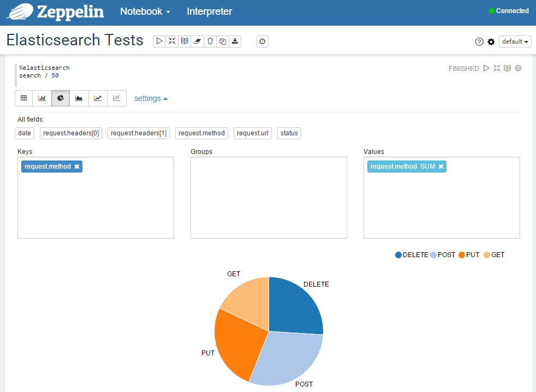Remove request.method from Keys
This screenshot has width=536, height=392.
(x=77, y=167)
